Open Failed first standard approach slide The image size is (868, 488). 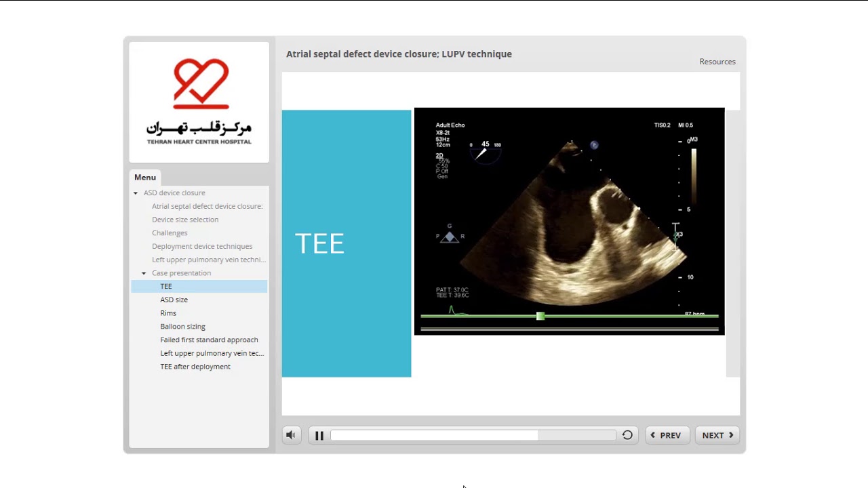click(x=209, y=340)
